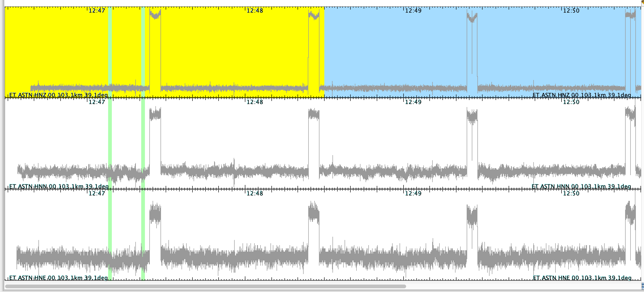Click first square pulse in HNN trace

(155, 114)
